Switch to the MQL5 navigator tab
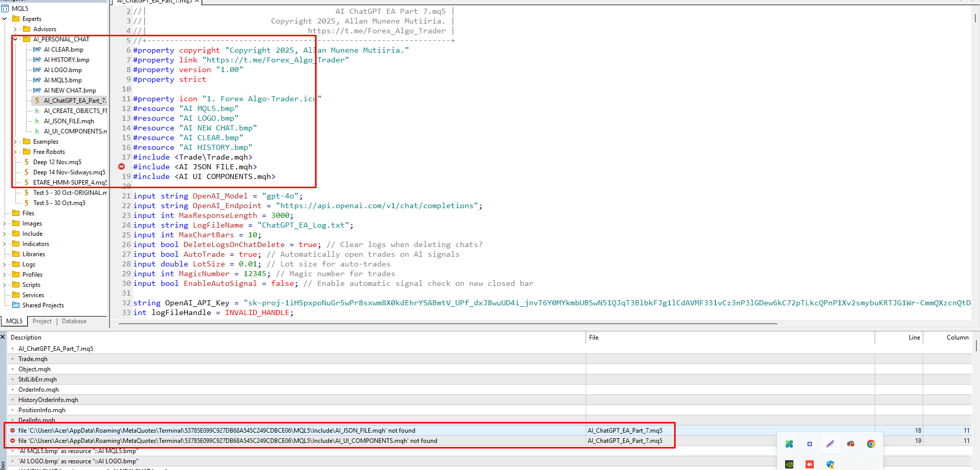The width and height of the screenshot is (980, 470). (14, 321)
